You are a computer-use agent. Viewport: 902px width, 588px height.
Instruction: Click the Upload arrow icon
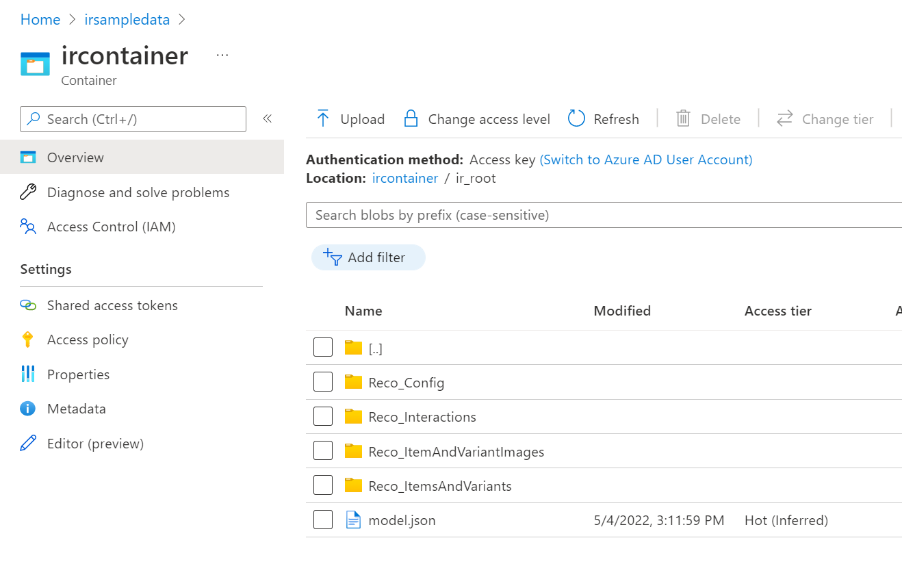323,119
